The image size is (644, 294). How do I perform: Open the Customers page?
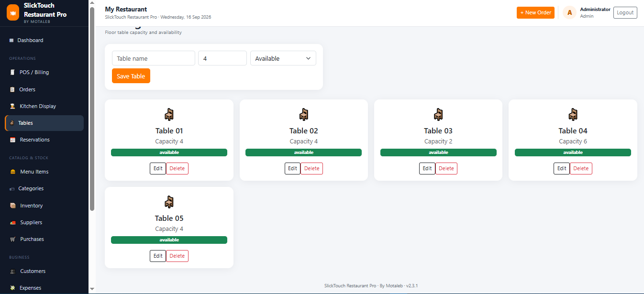[44, 271]
